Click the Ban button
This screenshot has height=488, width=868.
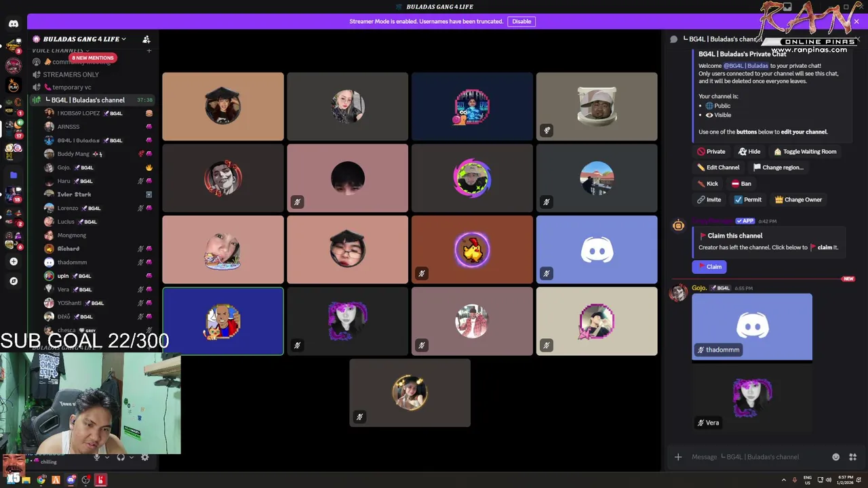(741, 184)
